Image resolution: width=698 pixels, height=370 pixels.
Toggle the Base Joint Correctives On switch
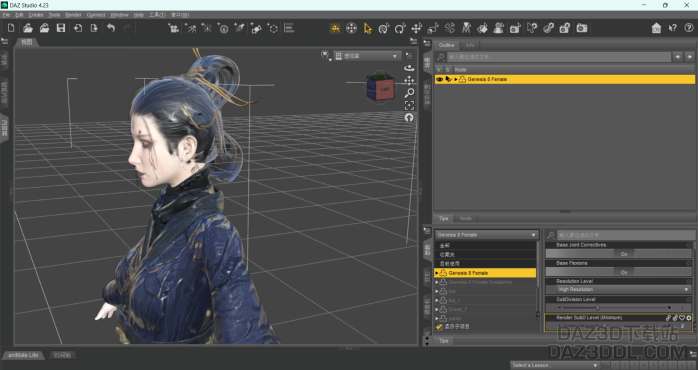pos(619,253)
